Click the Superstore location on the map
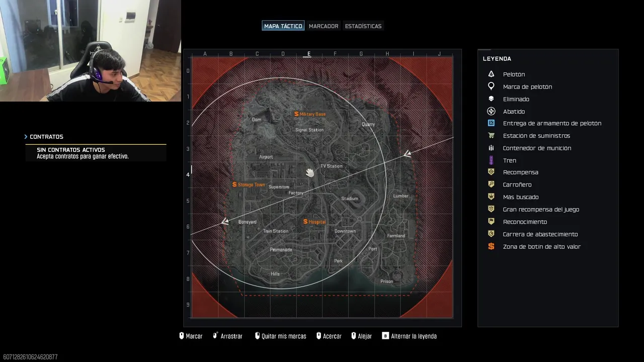The image size is (644, 362). point(279,187)
